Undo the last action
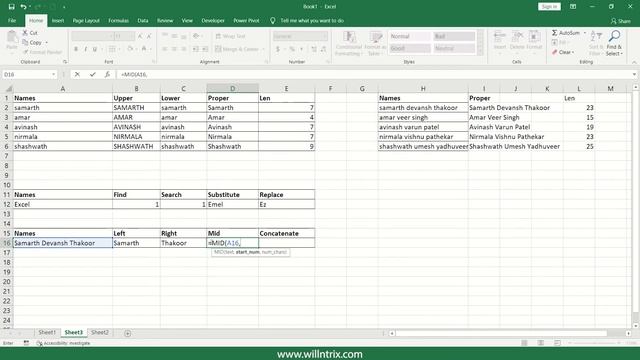The width and height of the screenshot is (640, 360). point(23,7)
